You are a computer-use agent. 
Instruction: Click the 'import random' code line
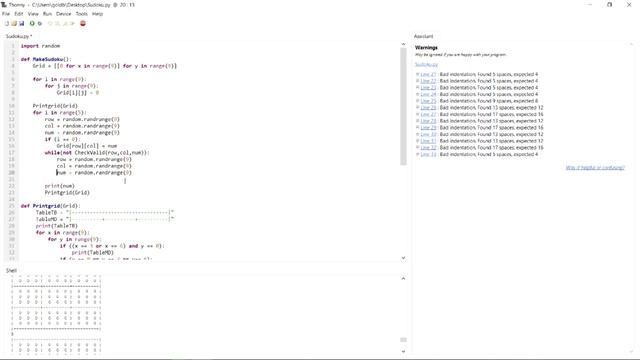40,46
